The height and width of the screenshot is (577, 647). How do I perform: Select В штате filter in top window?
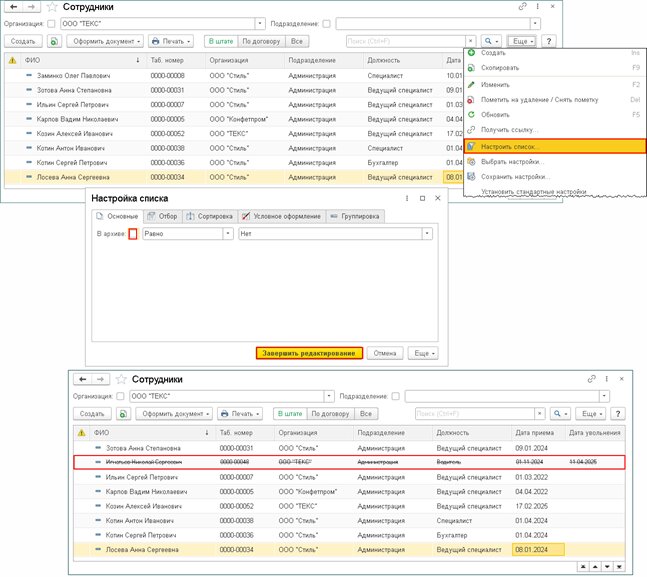coord(221,41)
